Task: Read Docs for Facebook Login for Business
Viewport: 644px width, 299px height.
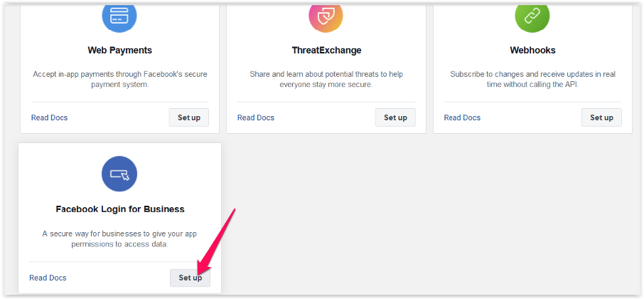Action: pyautogui.click(x=48, y=278)
